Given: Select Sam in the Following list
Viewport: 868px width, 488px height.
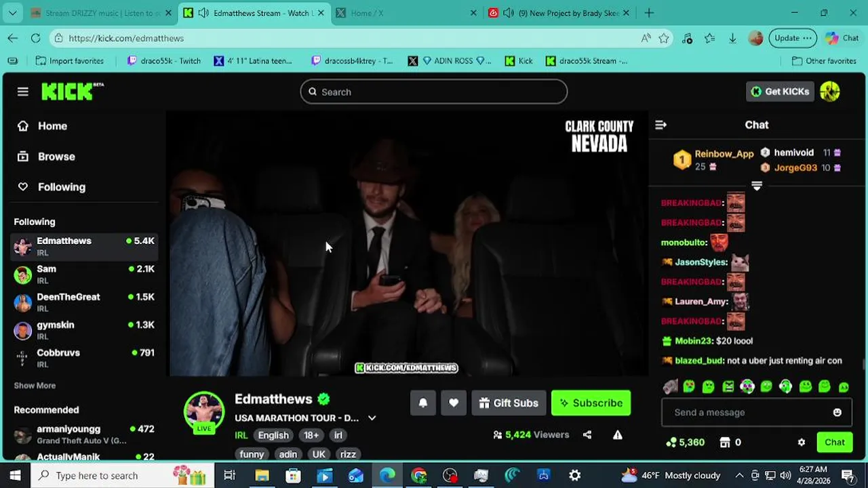Looking at the screenshot, I should coord(84,274).
